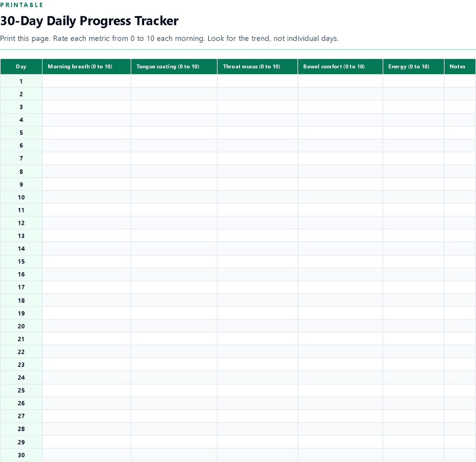Select day number '29' cell
Screen dimensions: 476x462
pyautogui.click(x=21, y=442)
